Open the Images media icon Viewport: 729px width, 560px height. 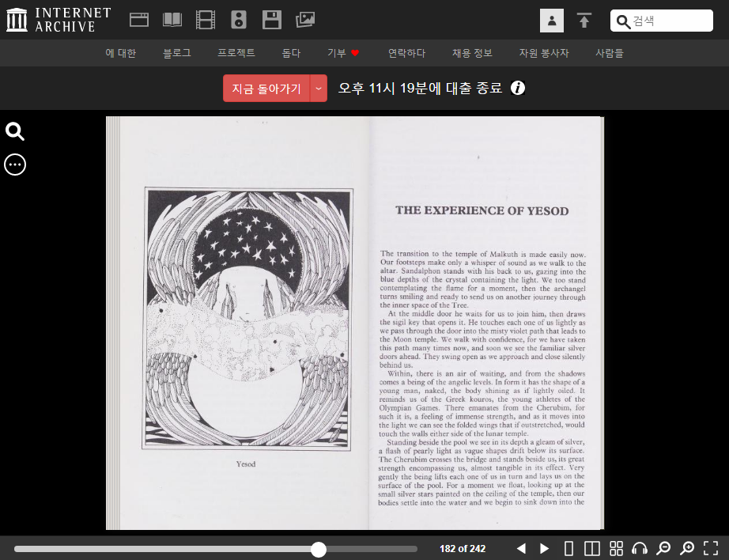tap(305, 20)
